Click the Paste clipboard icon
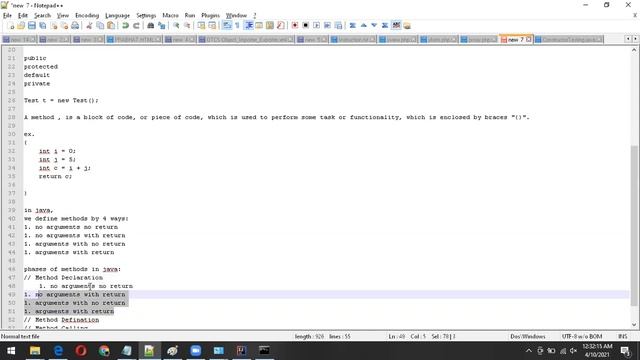Image resolution: width=640 pixels, height=360 pixels. (x=111, y=26)
